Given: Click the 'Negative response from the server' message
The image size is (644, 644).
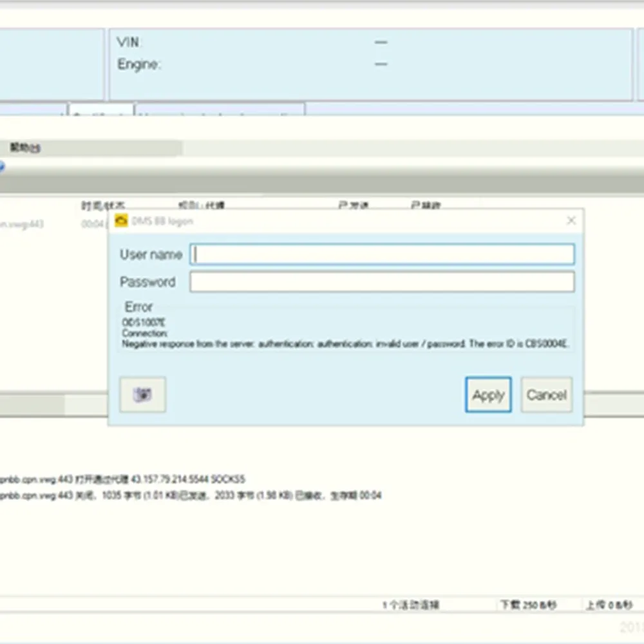Looking at the screenshot, I should pyautogui.click(x=345, y=344).
